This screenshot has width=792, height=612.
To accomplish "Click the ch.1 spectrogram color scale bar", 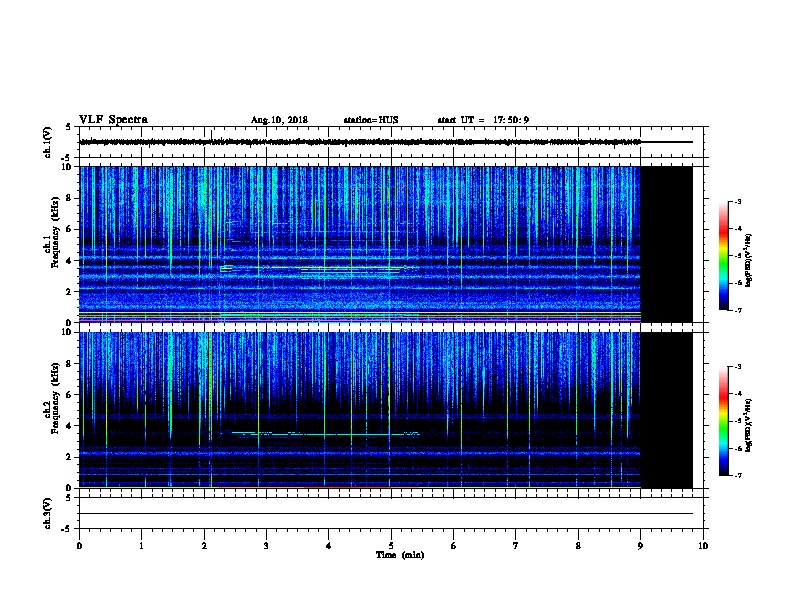I will [724, 256].
